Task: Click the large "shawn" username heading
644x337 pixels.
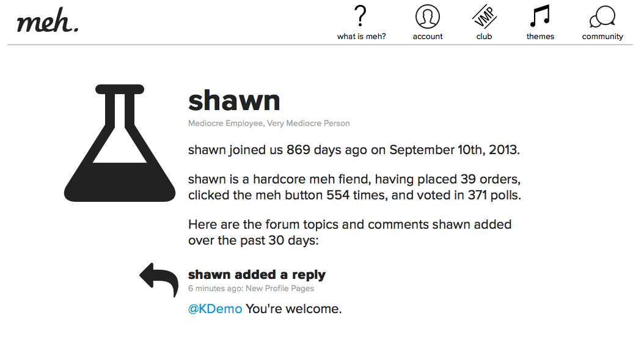Action: pos(234,100)
